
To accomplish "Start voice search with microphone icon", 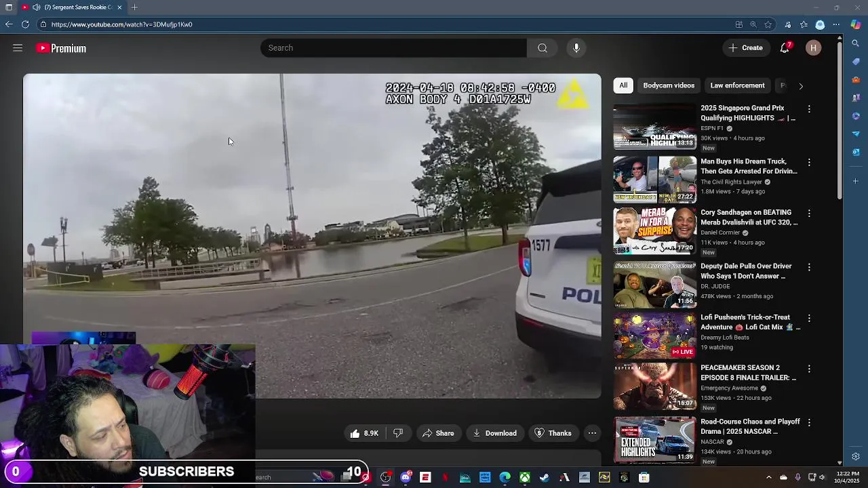I will pyautogui.click(x=576, y=48).
